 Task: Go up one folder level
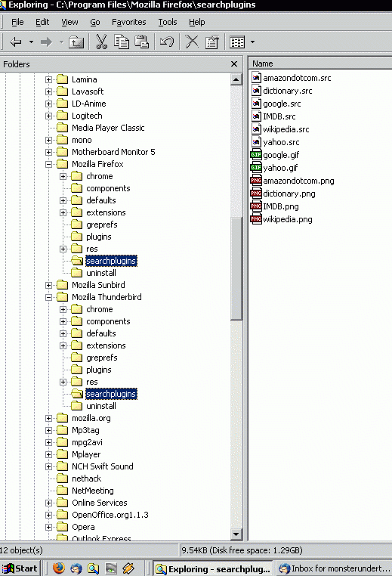point(76,42)
